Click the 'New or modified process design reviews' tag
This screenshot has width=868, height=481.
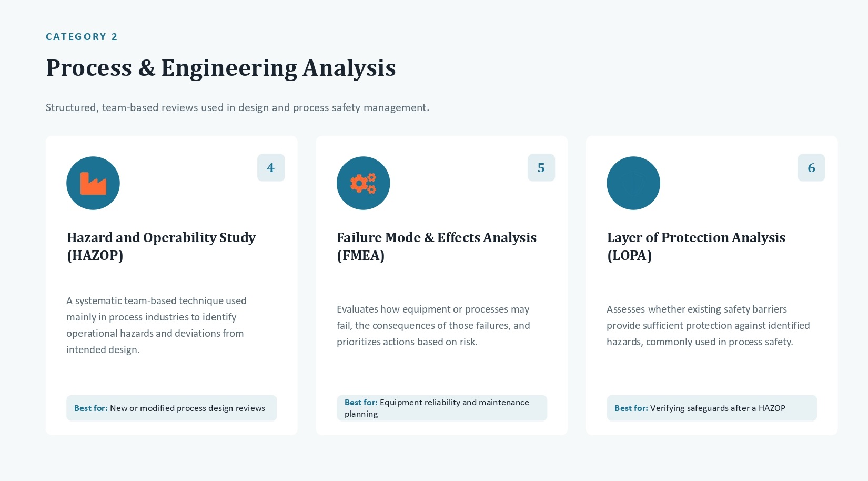pyautogui.click(x=171, y=408)
